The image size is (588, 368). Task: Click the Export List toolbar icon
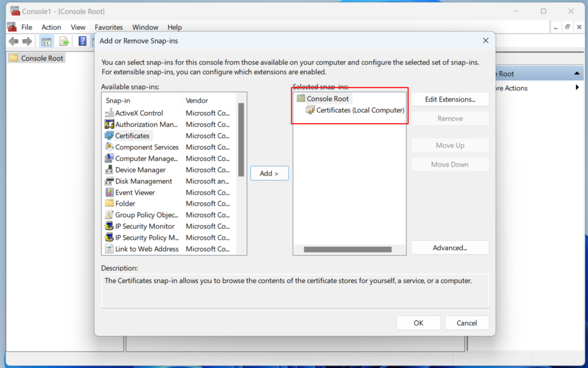pyautogui.click(x=64, y=41)
